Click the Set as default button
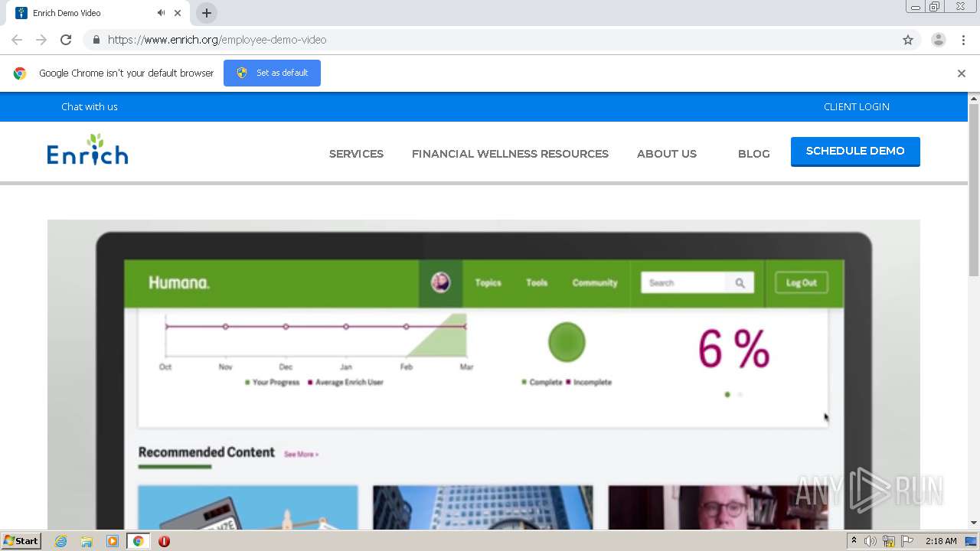The image size is (980, 551). pos(272,73)
